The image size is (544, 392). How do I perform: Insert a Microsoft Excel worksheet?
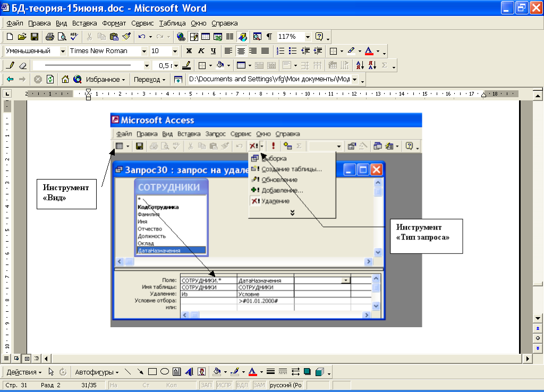click(217, 37)
